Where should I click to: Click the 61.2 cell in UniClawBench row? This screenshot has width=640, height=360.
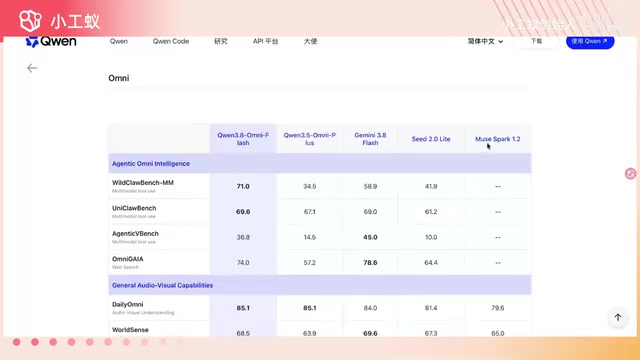pos(431,211)
